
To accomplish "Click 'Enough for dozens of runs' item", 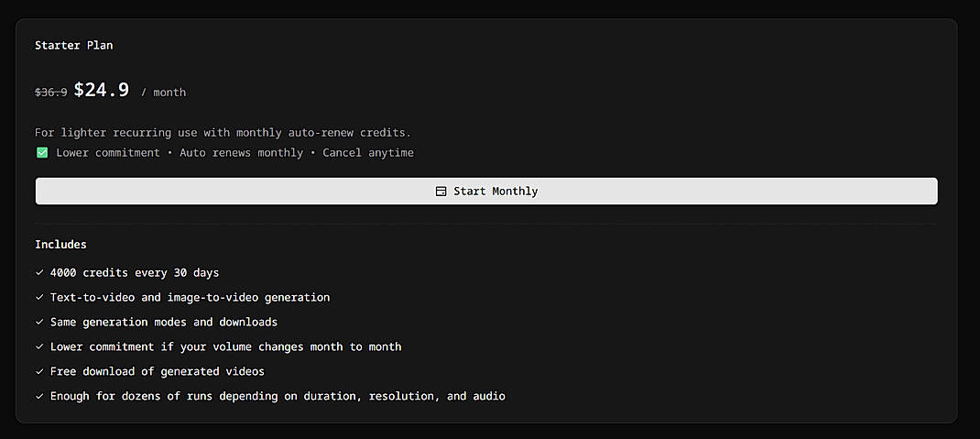I will [278, 396].
